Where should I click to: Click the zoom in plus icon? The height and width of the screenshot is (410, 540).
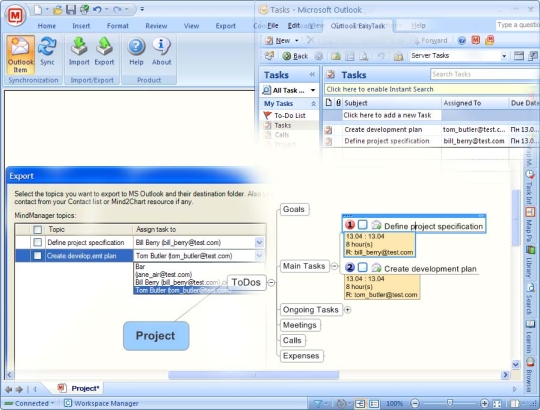(x=484, y=403)
